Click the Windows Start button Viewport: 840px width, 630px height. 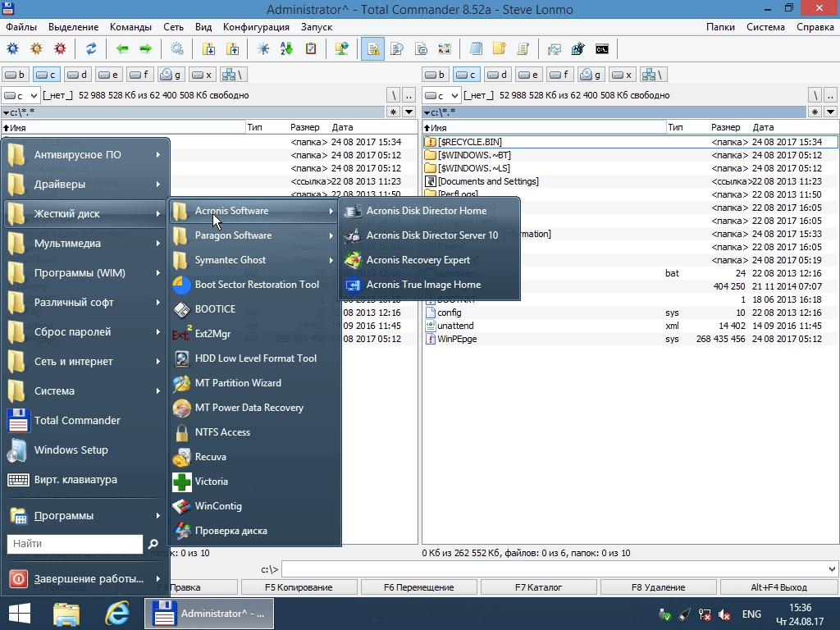[20, 614]
